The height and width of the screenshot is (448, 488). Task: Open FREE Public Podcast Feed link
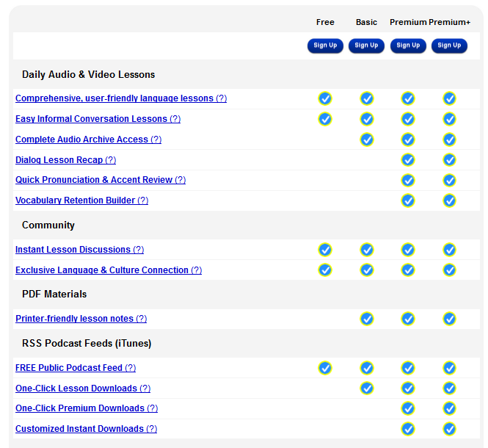[x=76, y=368]
